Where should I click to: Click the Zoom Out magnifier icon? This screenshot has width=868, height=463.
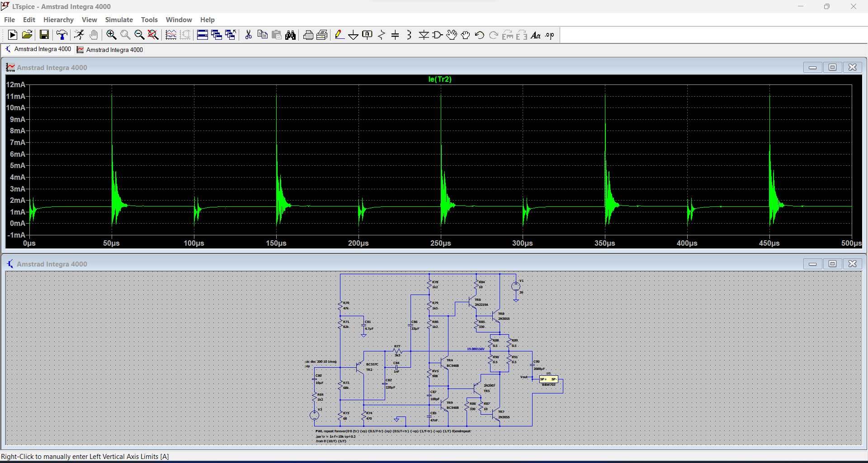pos(139,35)
